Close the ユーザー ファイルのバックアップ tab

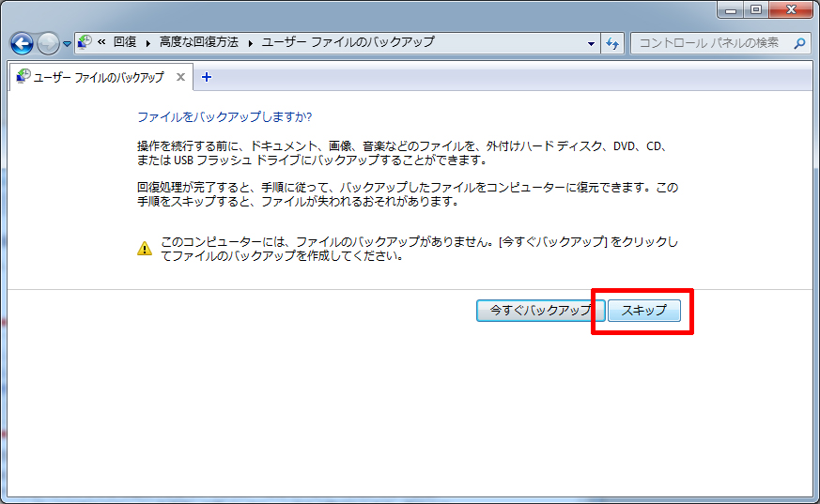(180, 77)
